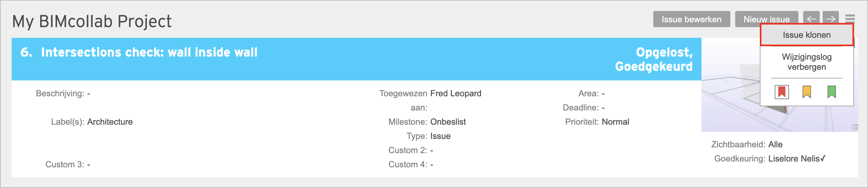Click the Onbeslist milestone value

tap(448, 122)
